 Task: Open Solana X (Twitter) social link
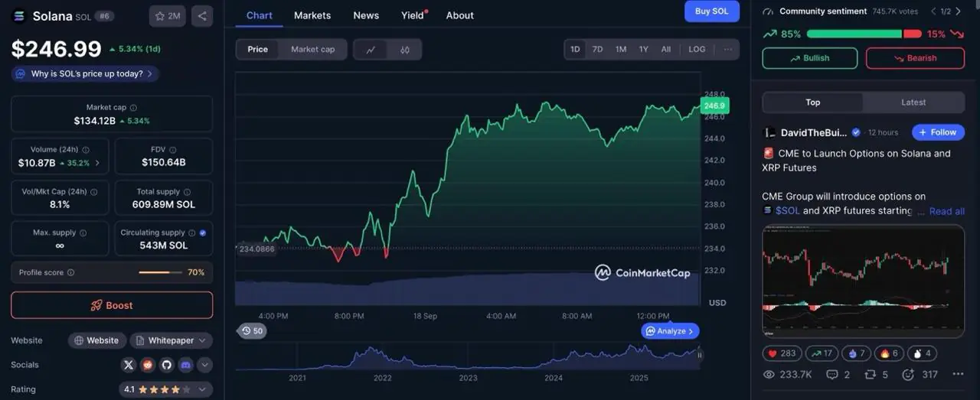(128, 365)
